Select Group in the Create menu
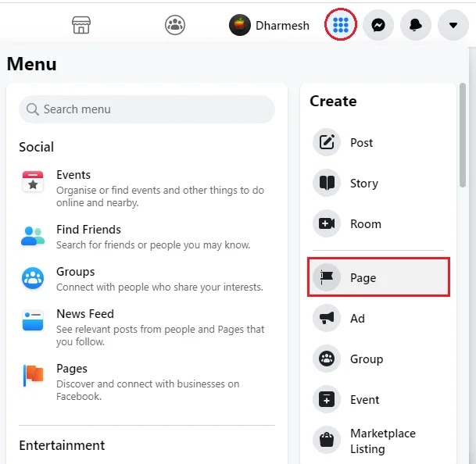476x464 pixels. (378, 359)
